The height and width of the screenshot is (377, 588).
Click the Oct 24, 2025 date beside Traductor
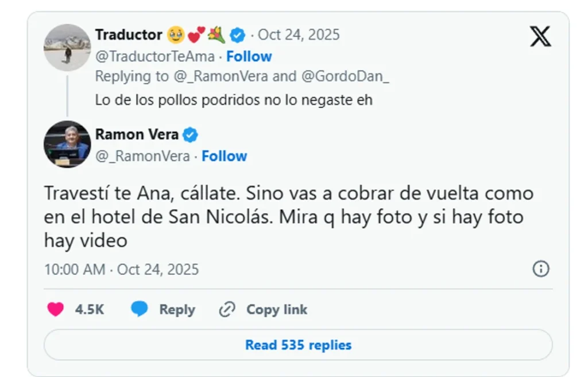(x=299, y=35)
